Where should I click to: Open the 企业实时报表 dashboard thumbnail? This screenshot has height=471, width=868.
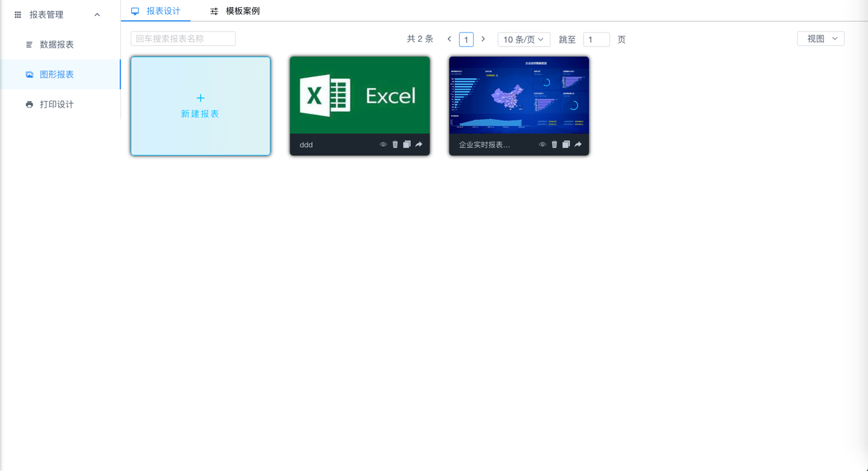[519, 95]
